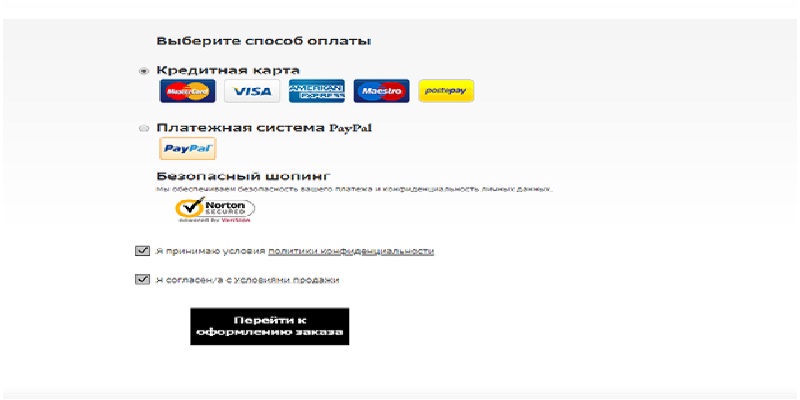Viewport: 800px width, 400px height.
Task: Click the Выберите способ оплаты heading
Action: tap(263, 41)
